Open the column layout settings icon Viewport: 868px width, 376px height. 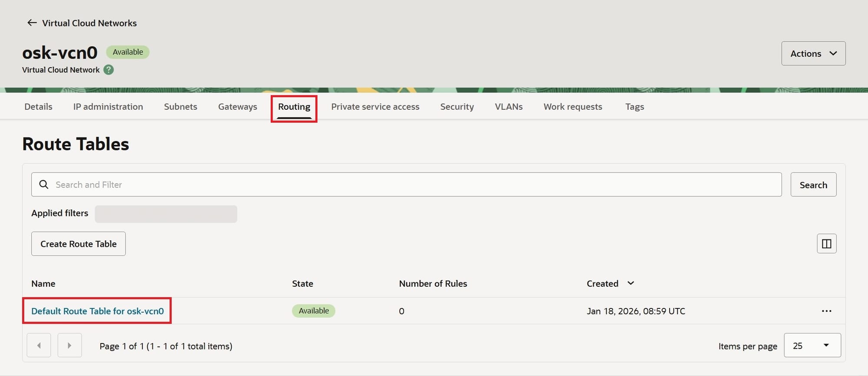point(826,244)
